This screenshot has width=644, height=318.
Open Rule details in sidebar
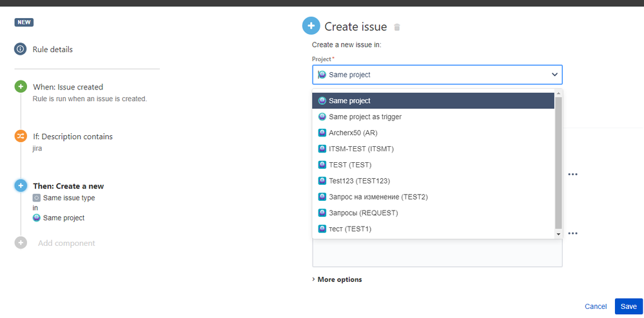(53, 49)
